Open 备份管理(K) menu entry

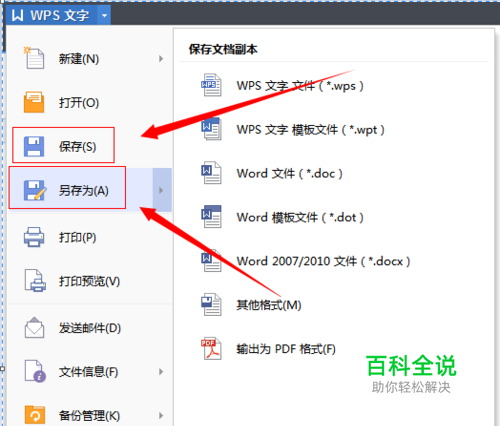click(x=89, y=416)
